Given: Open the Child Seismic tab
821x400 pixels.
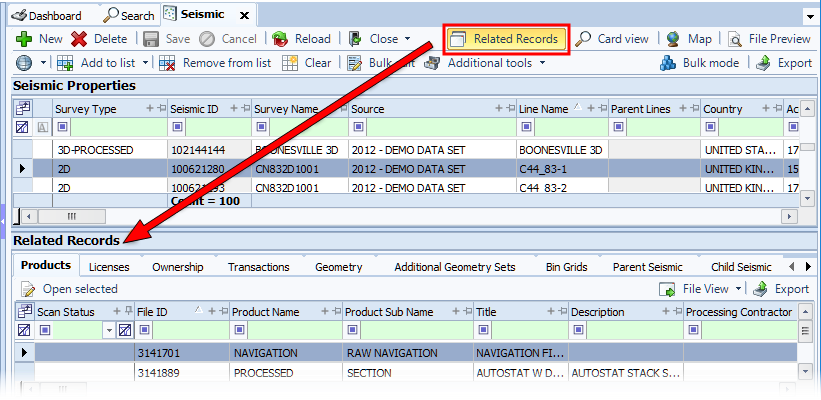Looking at the screenshot, I should pos(741,267).
